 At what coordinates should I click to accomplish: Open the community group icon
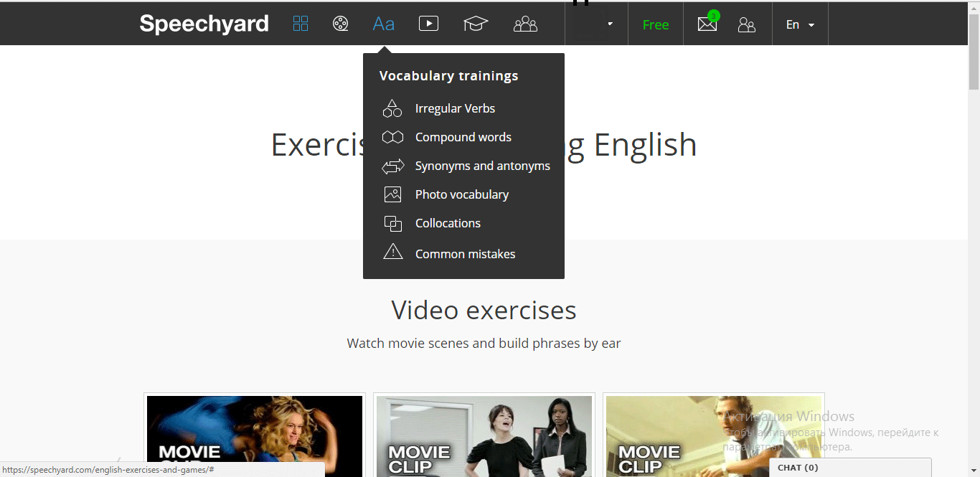pos(525,24)
